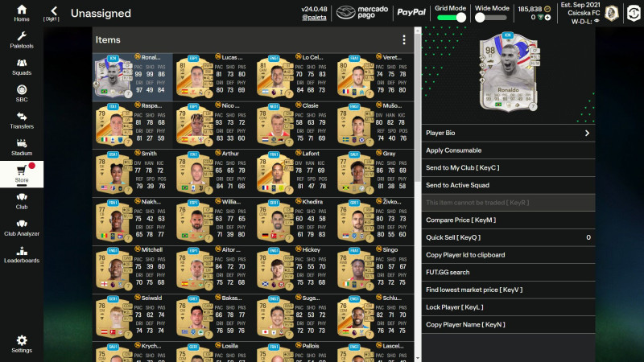This screenshot has width=644, height=362.
Task: Select Compare Price [KeyM]
Action: (509, 220)
